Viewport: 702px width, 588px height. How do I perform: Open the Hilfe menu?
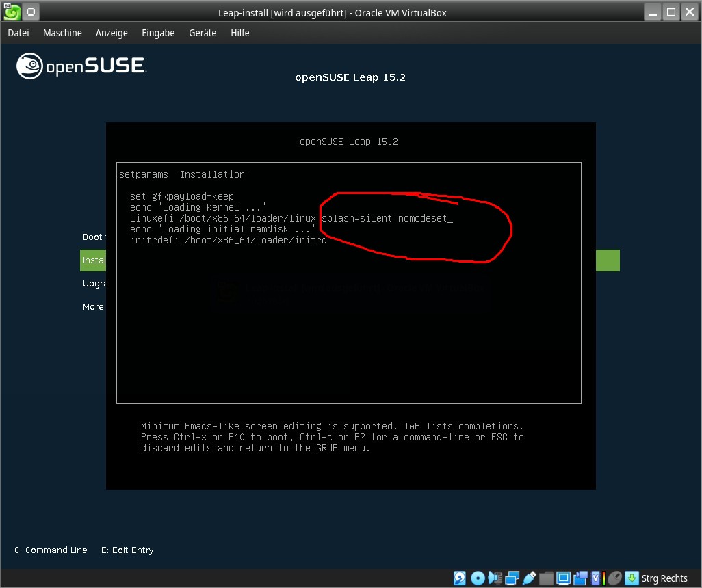point(240,33)
